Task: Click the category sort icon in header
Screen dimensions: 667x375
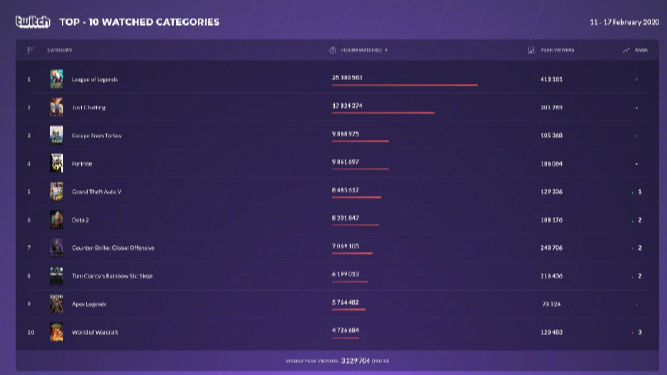Action: (30, 50)
